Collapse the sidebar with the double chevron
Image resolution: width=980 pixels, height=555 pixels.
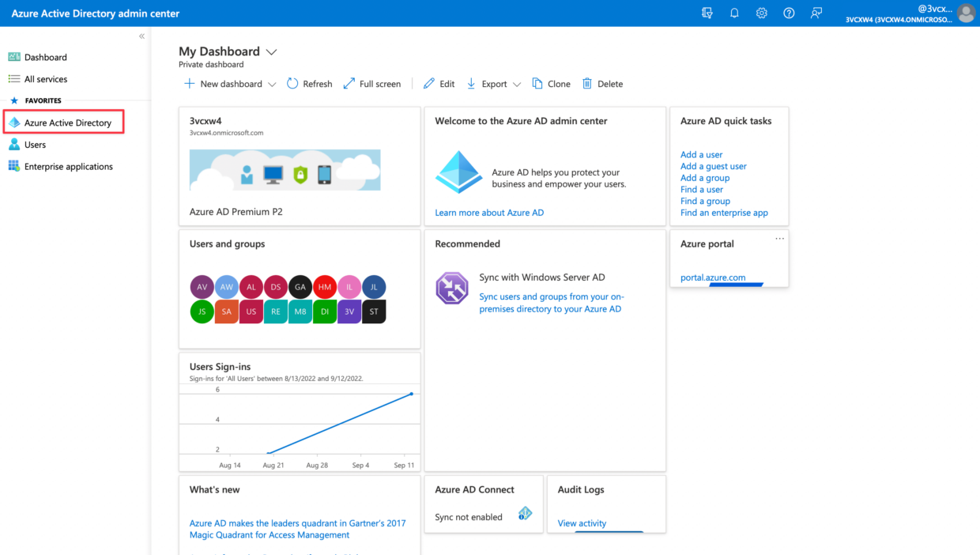click(141, 36)
